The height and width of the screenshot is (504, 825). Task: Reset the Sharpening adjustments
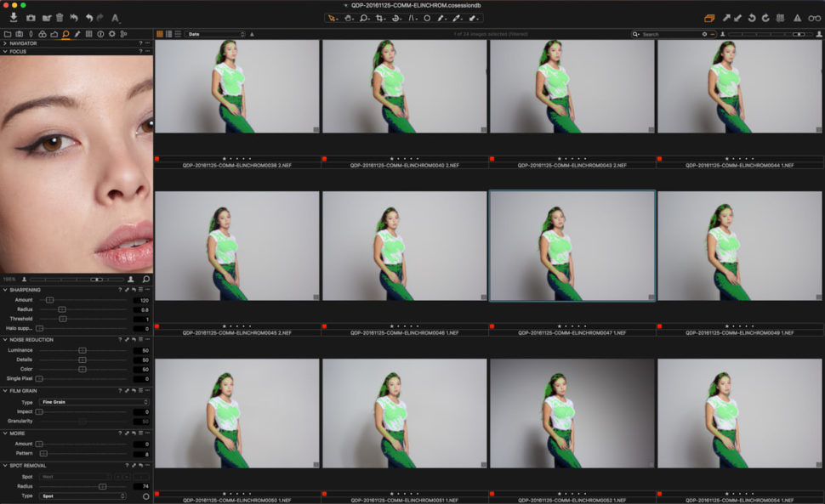[135, 289]
